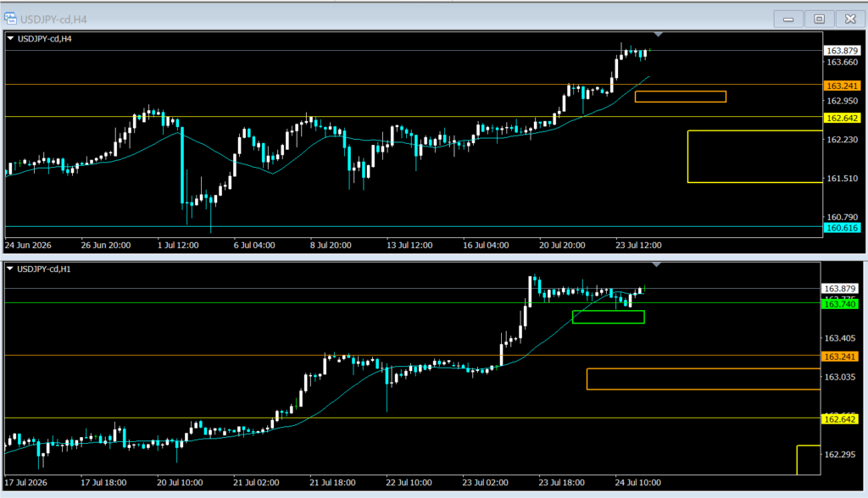Screen dimensions: 868x498
Task: Click the 20 Jul 20:00 time label
Action: [x=562, y=245]
